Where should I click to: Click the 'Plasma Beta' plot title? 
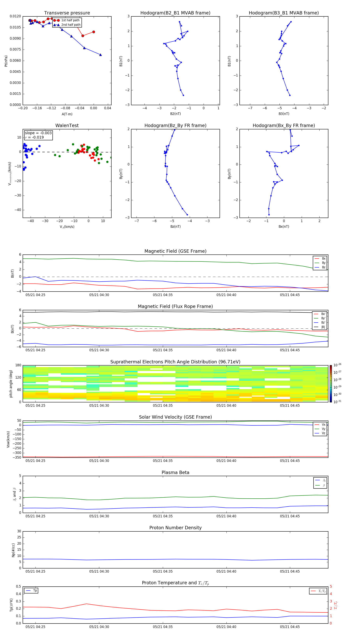tap(175, 472)
